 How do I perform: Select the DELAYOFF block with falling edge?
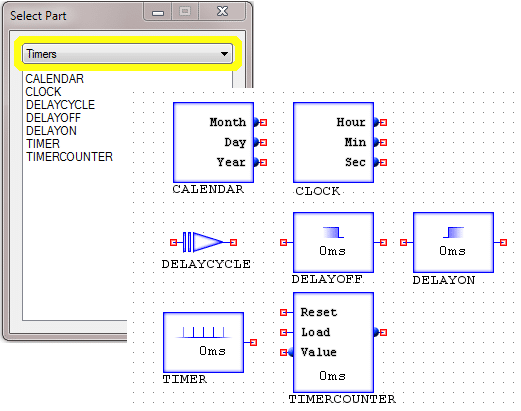pos(333,242)
